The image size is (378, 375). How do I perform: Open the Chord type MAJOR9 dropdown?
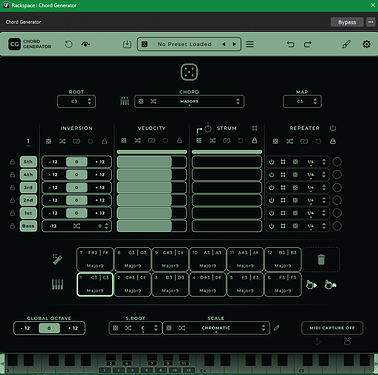[x=189, y=101]
